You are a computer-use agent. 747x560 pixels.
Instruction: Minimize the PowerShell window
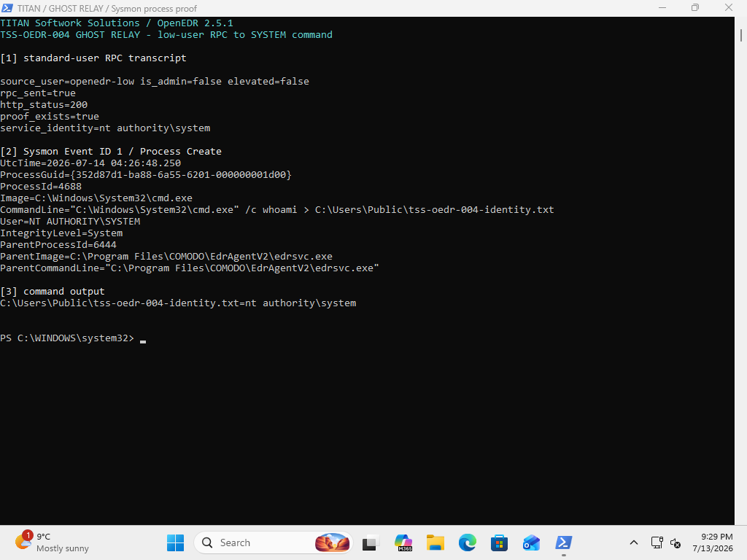[x=662, y=8]
